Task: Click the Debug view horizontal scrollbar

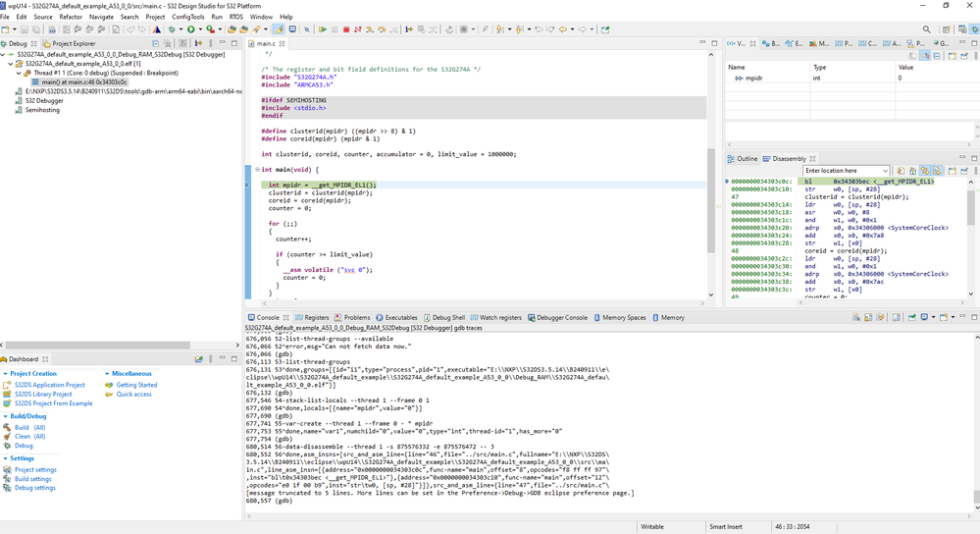Action: (97, 346)
